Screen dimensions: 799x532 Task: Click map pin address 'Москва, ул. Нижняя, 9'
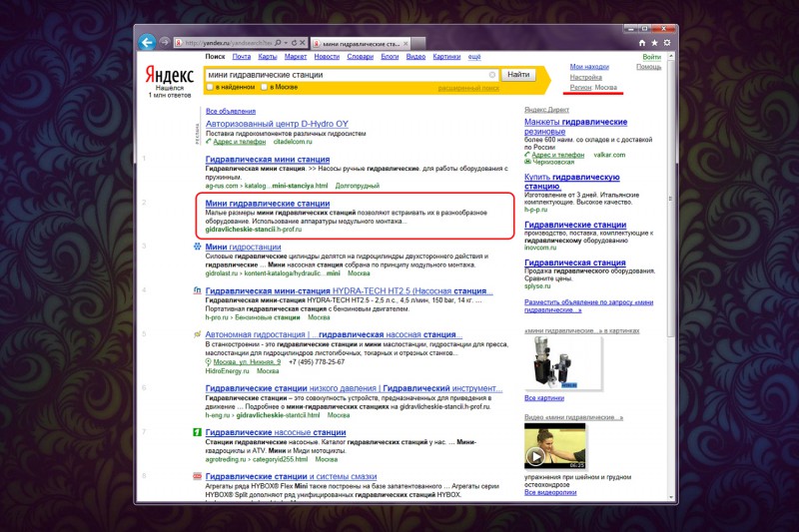(247, 362)
